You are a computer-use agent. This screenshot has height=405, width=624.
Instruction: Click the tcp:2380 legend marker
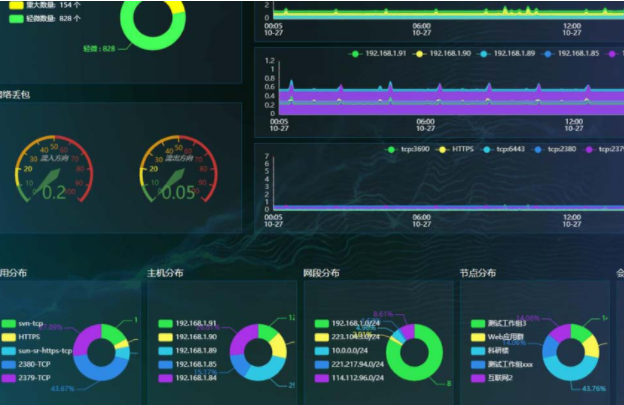(538, 149)
